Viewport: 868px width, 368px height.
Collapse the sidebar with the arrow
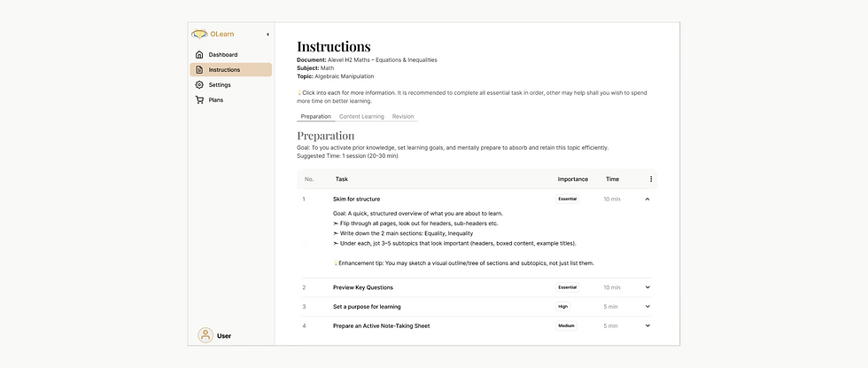pyautogui.click(x=267, y=35)
